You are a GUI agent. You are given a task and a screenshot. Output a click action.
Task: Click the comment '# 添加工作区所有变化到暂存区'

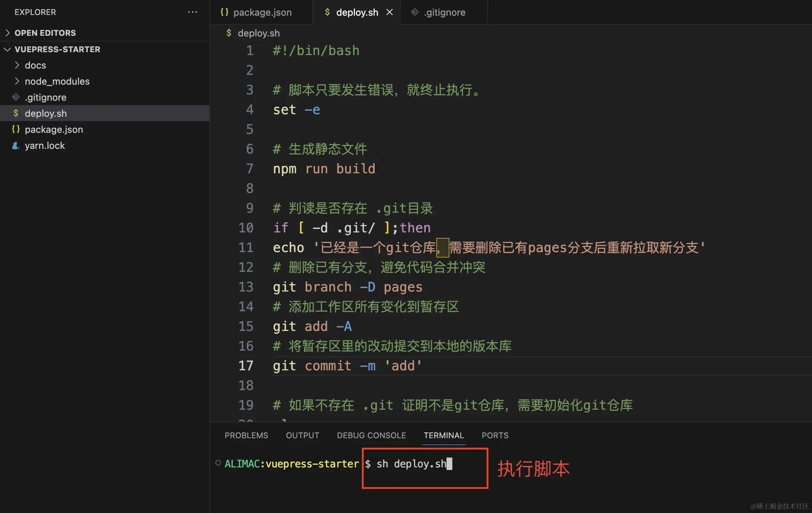pyautogui.click(x=366, y=306)
